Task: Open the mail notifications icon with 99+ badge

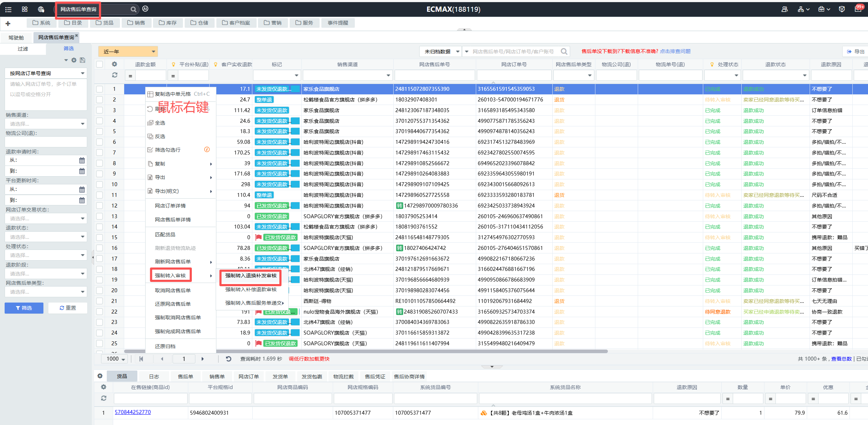Action: coord(859,9)
